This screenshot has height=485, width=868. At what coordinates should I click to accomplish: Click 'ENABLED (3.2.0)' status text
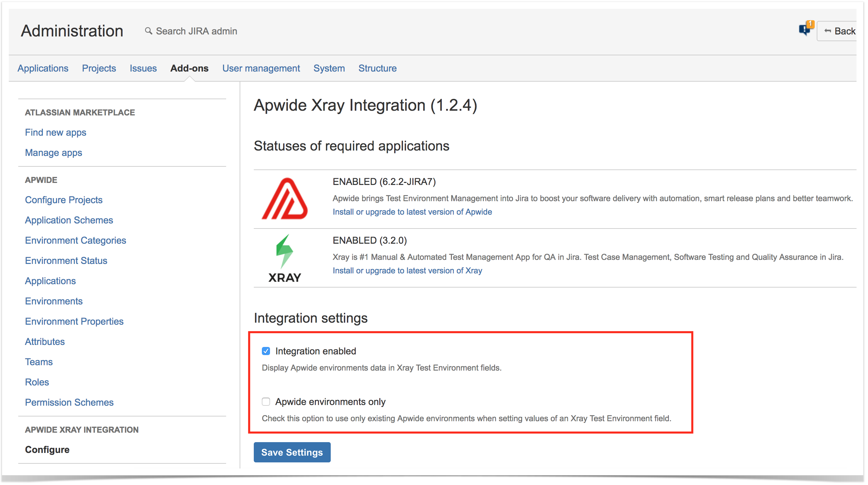click(370, 240)
